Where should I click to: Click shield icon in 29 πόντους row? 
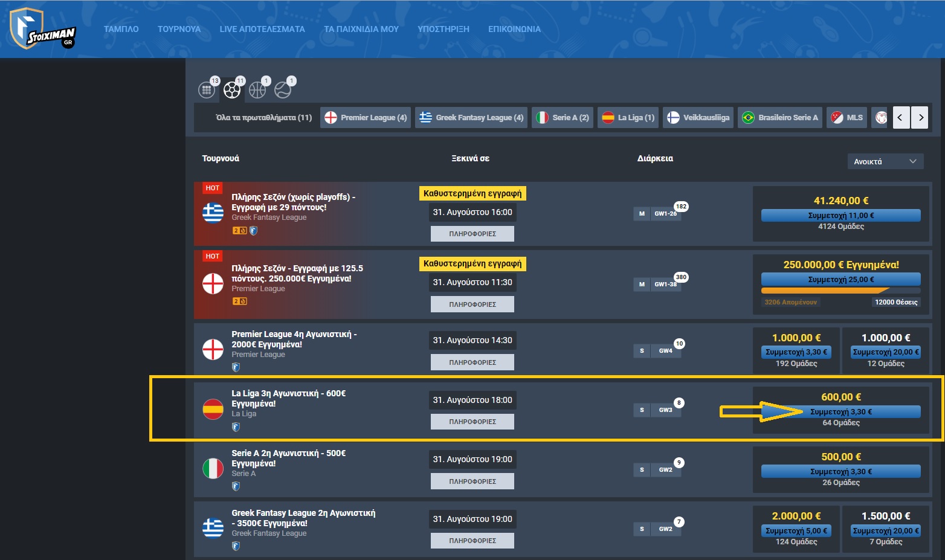[254, 231]
